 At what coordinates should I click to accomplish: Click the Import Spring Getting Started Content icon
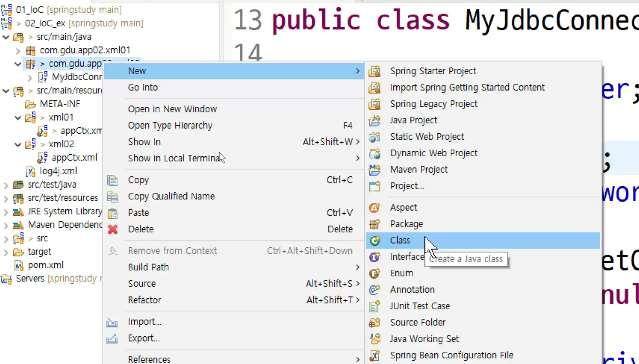374,88
